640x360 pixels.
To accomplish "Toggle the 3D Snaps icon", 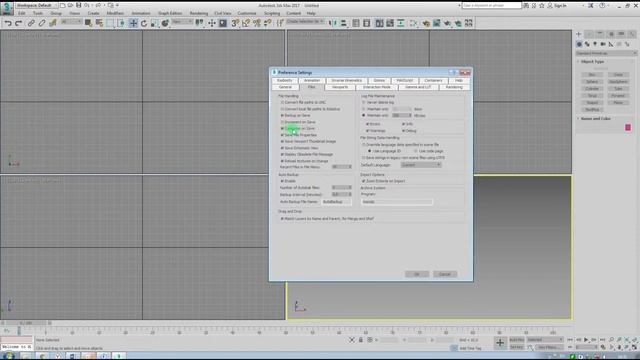I will [x=235, y=23].
